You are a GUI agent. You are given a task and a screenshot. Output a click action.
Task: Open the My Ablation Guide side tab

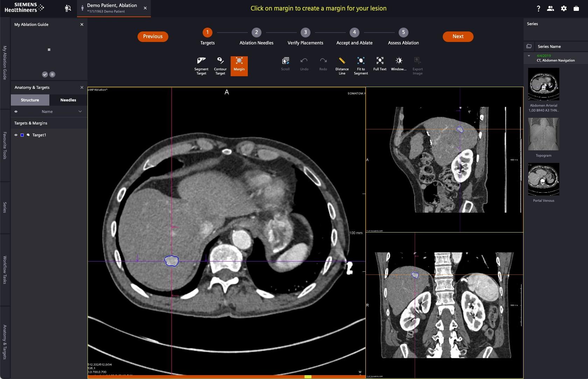(x=5, y=63)
